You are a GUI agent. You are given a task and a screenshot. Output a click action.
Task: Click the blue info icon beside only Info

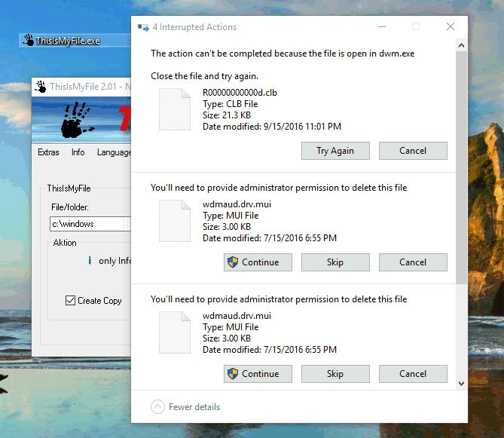point(90,260)
